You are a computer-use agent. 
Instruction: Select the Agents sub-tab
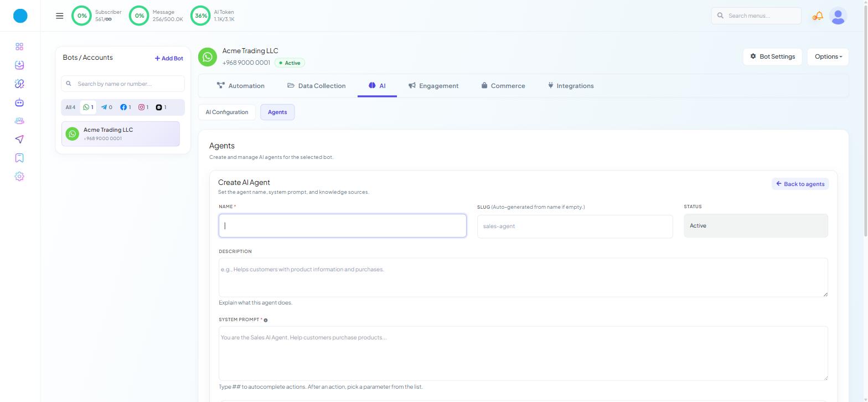[277, 112]
